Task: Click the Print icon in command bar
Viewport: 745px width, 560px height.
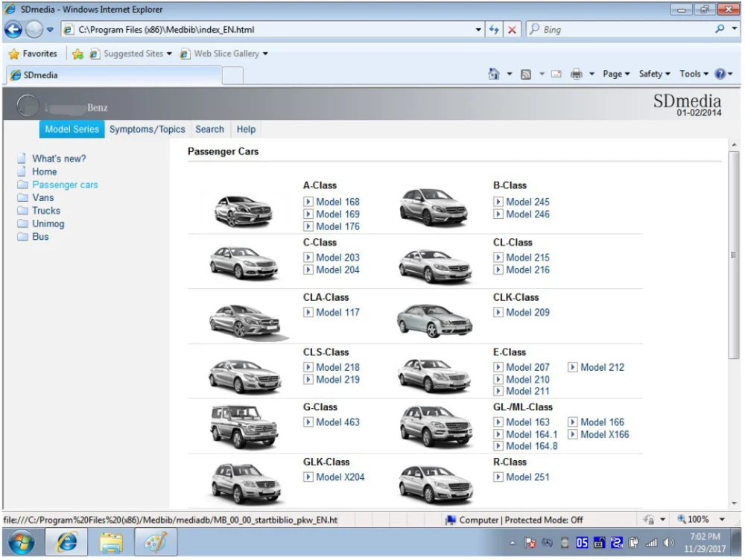Action: tap(577, 74)
